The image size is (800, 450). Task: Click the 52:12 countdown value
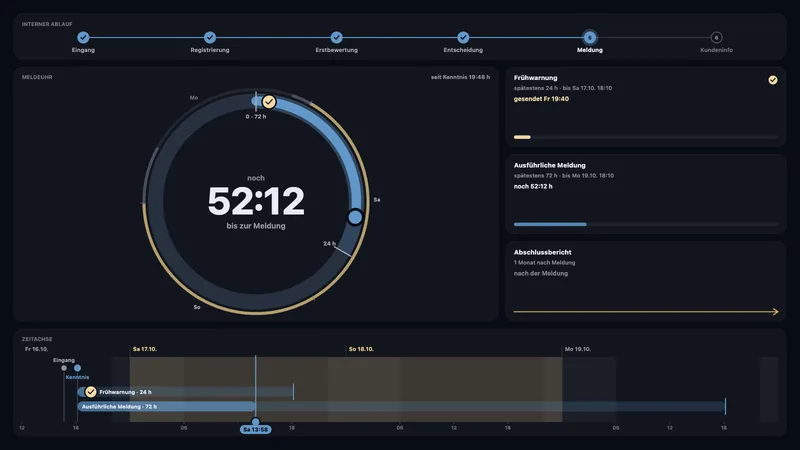pyautogui.click(x=256, y=201)
